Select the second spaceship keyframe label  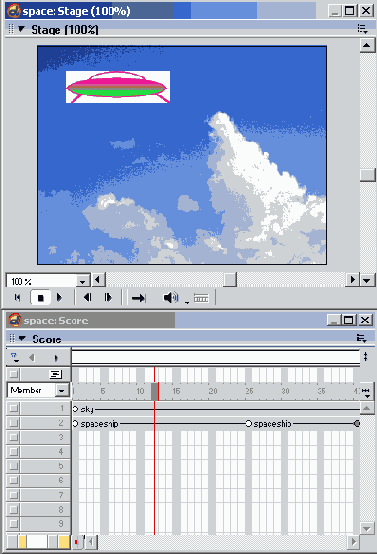click(272, 423)
